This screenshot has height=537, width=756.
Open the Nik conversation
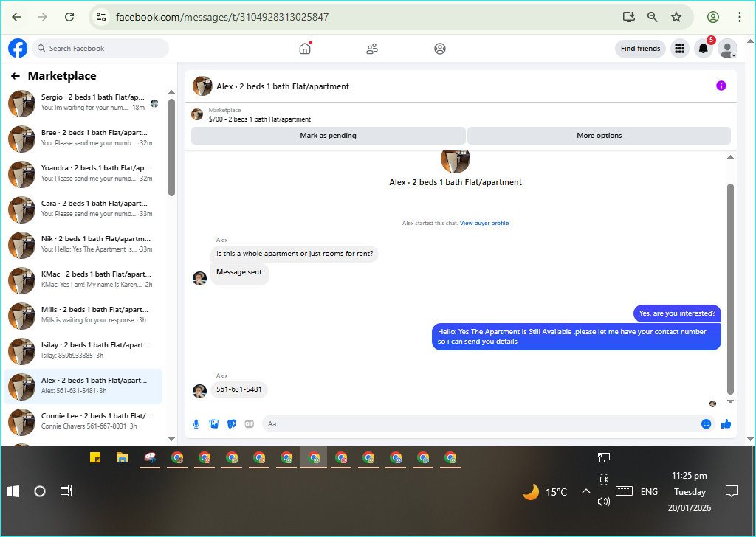[83, 245]
